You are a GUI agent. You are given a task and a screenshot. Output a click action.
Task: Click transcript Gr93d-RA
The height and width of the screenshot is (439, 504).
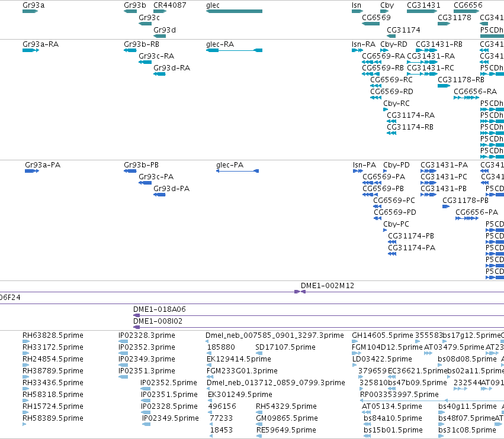tap(172, 68)
